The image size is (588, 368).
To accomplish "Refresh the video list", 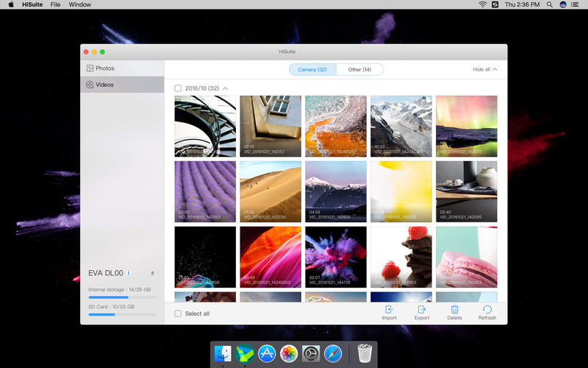I will click(487, 313).
